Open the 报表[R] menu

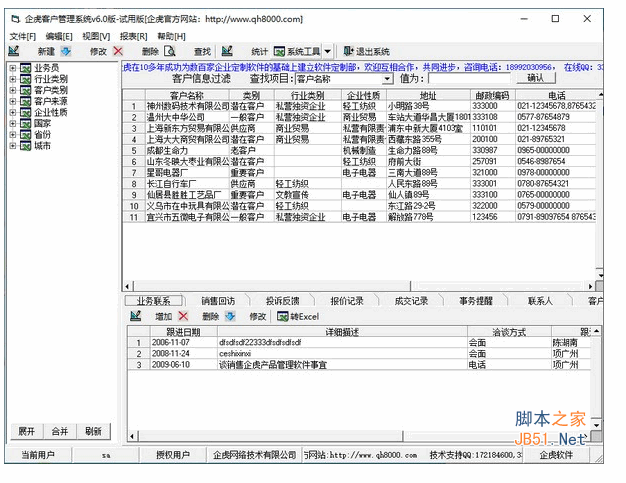[x=132, y=36]
